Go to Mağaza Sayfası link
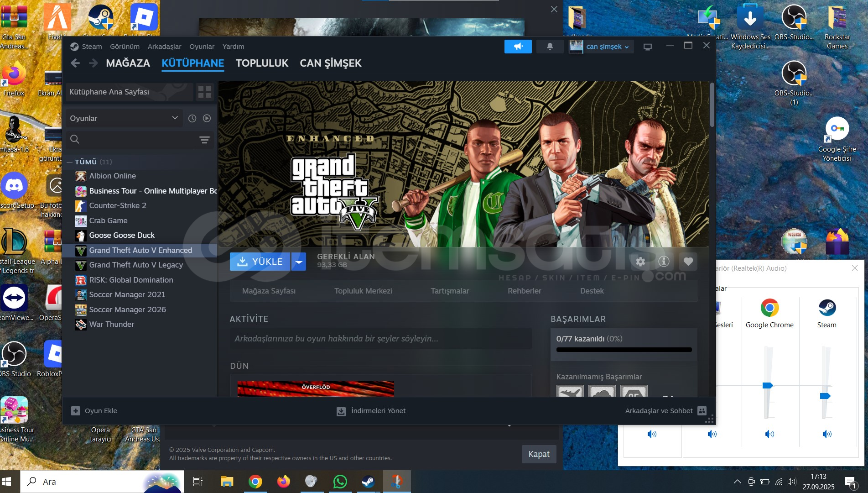Screen dimensions: 868x493 coord(269,291)
